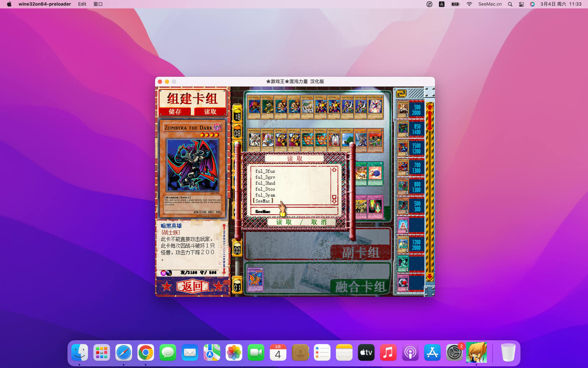588x368 pixels.
Task: Click the second card in top deck row
Action: [x=267, y=107]
